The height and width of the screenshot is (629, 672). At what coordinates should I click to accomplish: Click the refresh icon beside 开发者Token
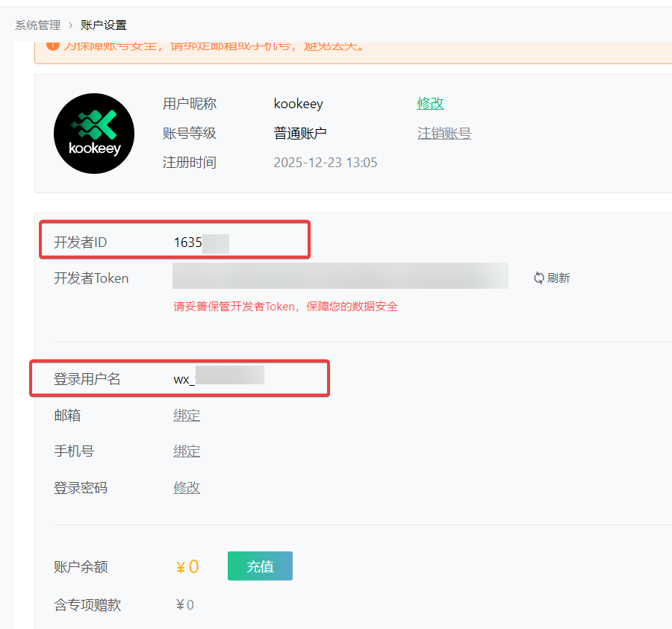[538, 278]
